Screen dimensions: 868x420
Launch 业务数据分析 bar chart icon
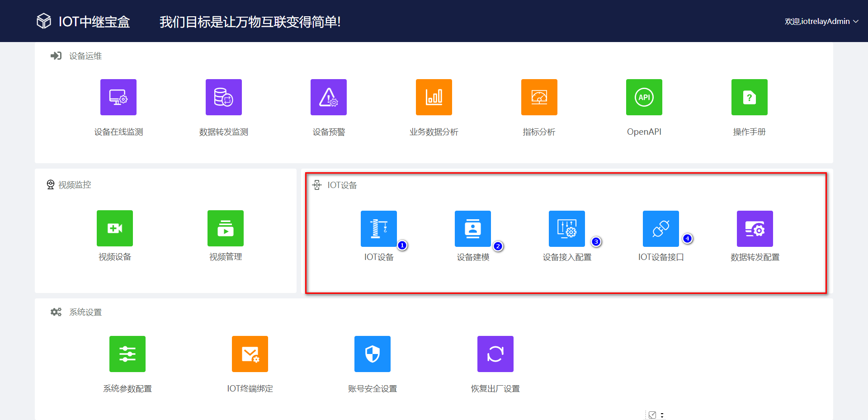coord(434,97)
